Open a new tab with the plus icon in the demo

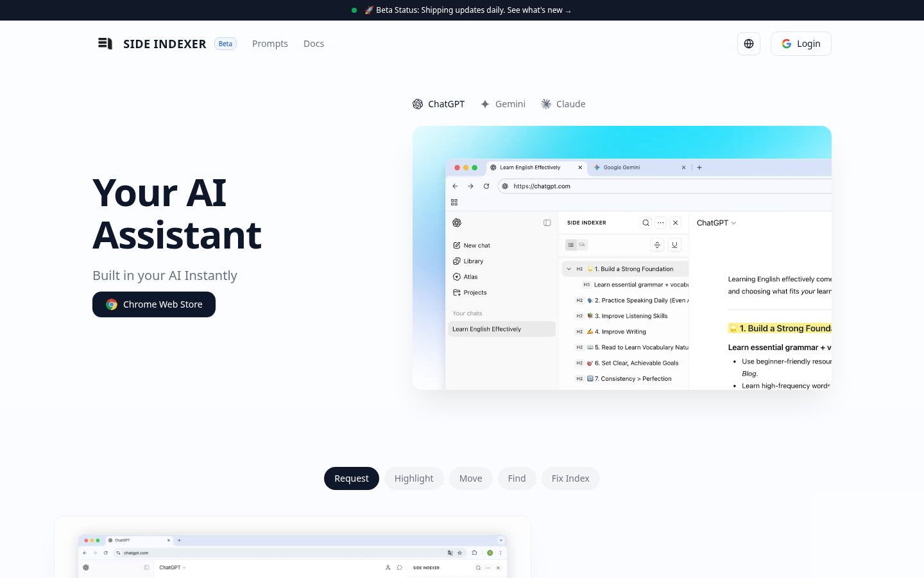pyautogui.click(x=699, y=168)
